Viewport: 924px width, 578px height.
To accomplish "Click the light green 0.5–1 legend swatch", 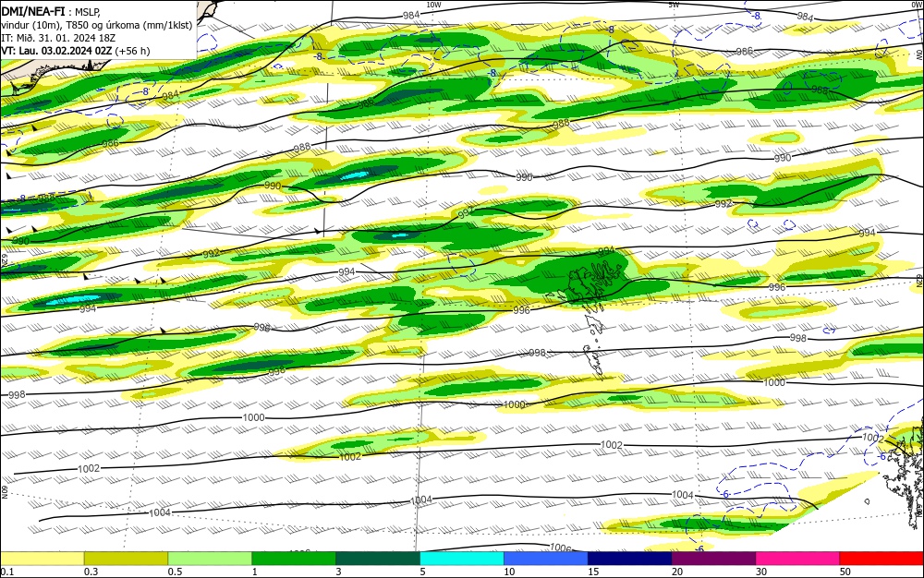I will [210, 559].
